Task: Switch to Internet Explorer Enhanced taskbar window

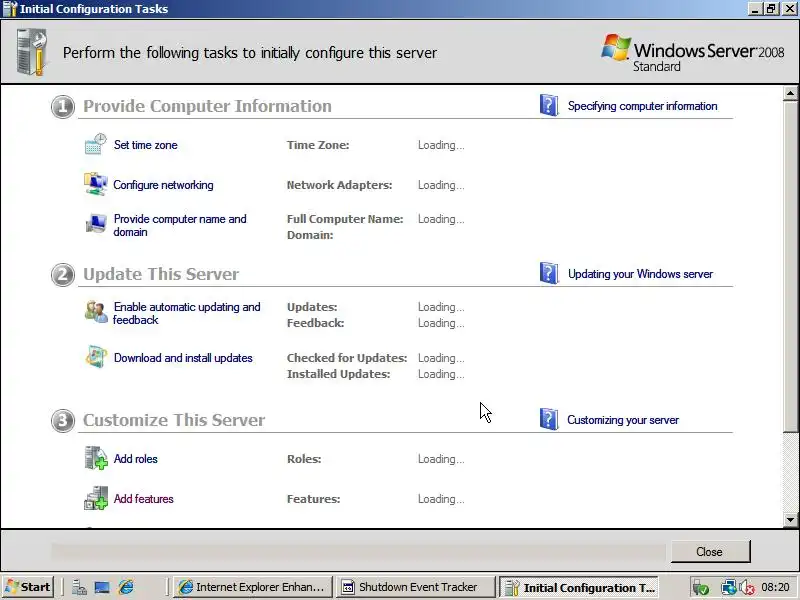Action: (x=253, y=587)
